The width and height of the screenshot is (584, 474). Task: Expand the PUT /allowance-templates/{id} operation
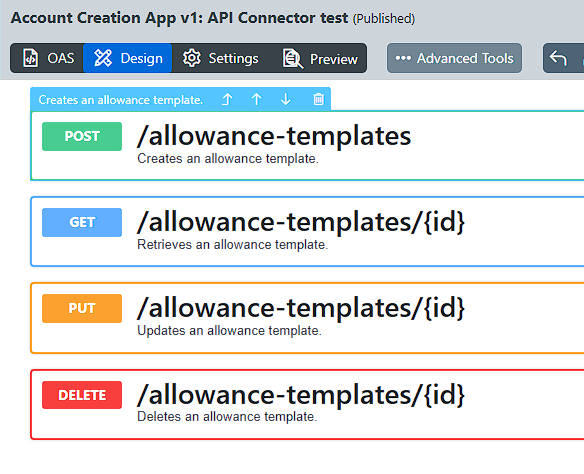tap(308, 318)
